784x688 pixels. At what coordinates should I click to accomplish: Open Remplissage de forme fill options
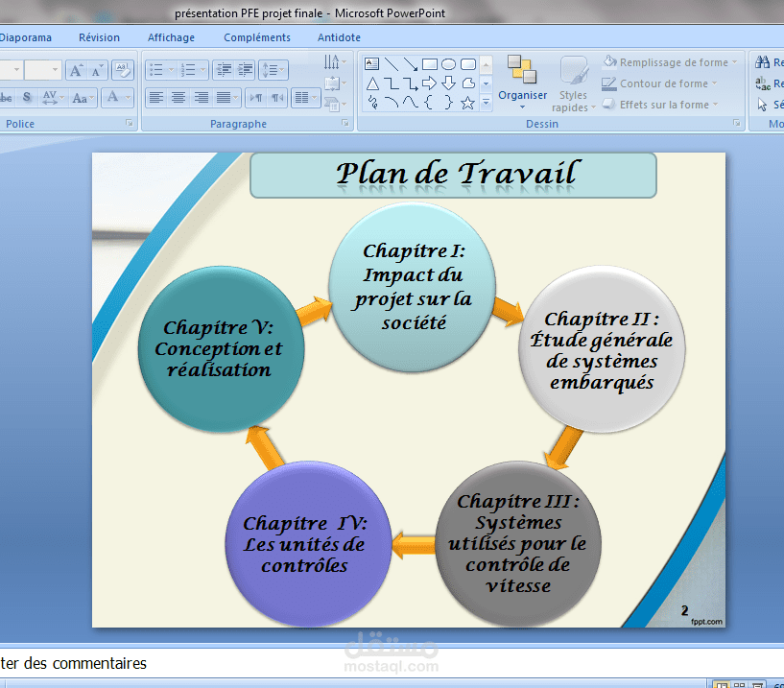(670, 62)
